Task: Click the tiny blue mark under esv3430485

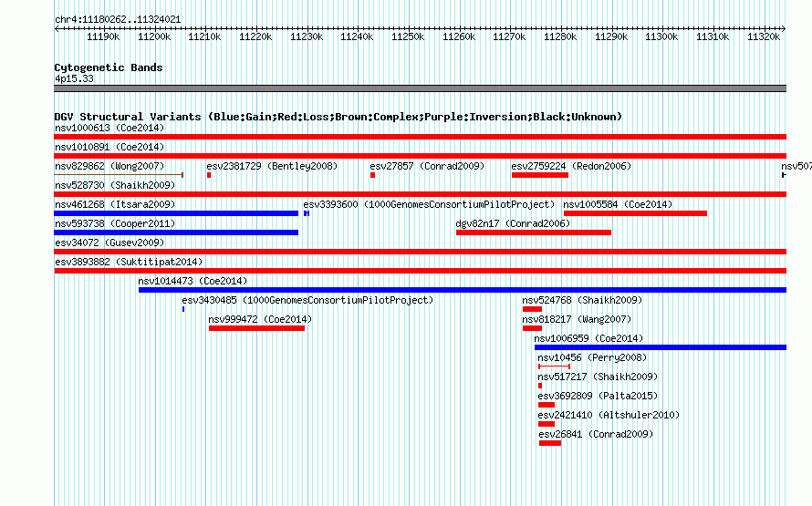Action: coord(183,309)
